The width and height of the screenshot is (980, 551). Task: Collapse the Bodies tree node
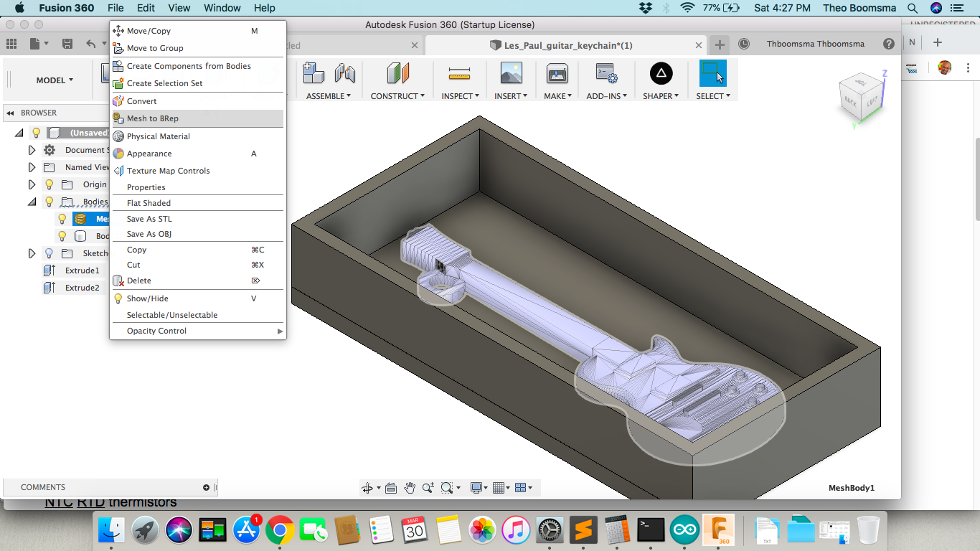(x=32, y=202)
